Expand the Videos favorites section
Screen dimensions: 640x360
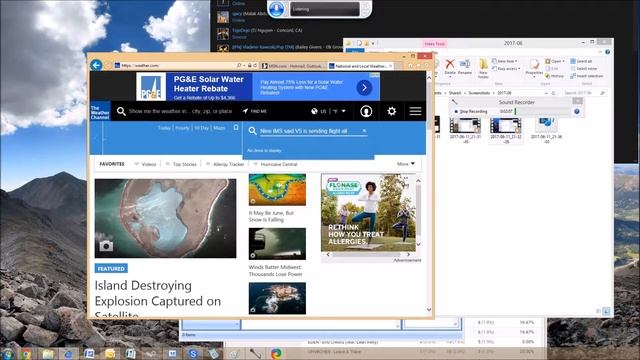(145, 164)
